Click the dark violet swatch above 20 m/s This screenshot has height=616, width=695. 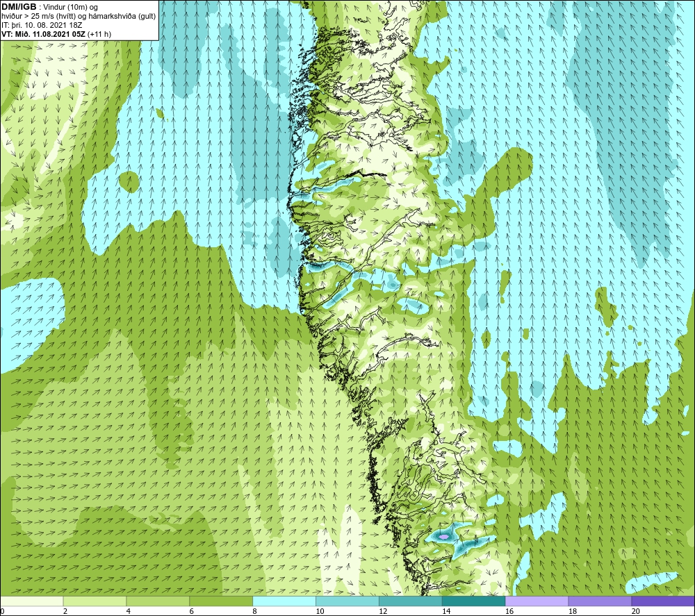coord(663,601)
